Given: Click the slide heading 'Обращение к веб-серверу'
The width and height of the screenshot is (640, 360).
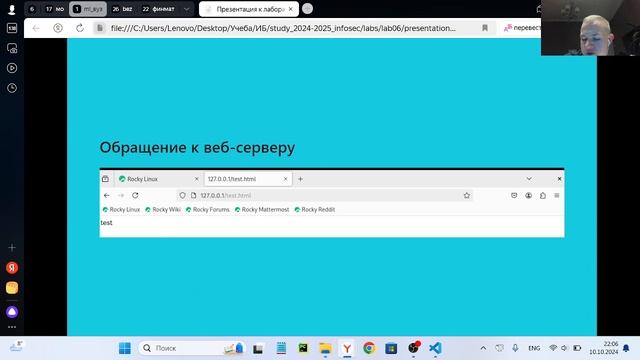Looking at the screenshot, I should point(197,147).
